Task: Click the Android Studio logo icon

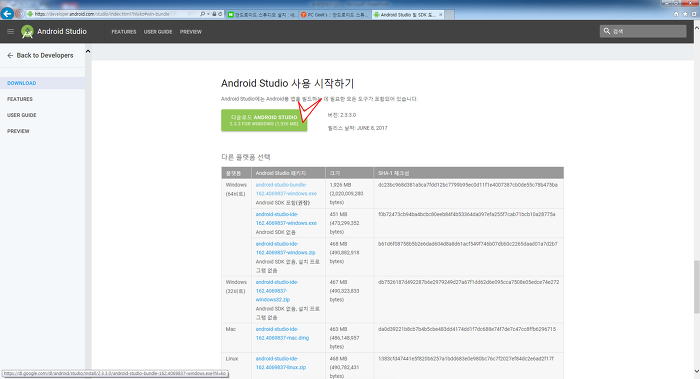Action: 27,32
